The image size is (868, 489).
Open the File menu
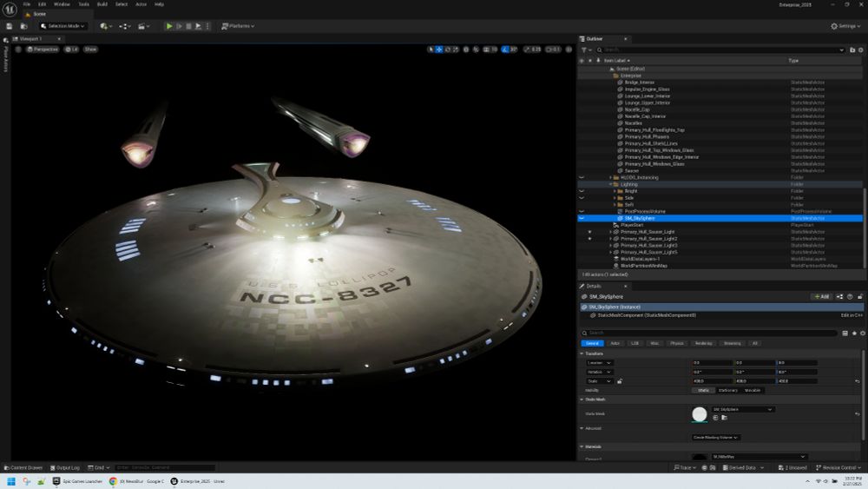point(27,4)
